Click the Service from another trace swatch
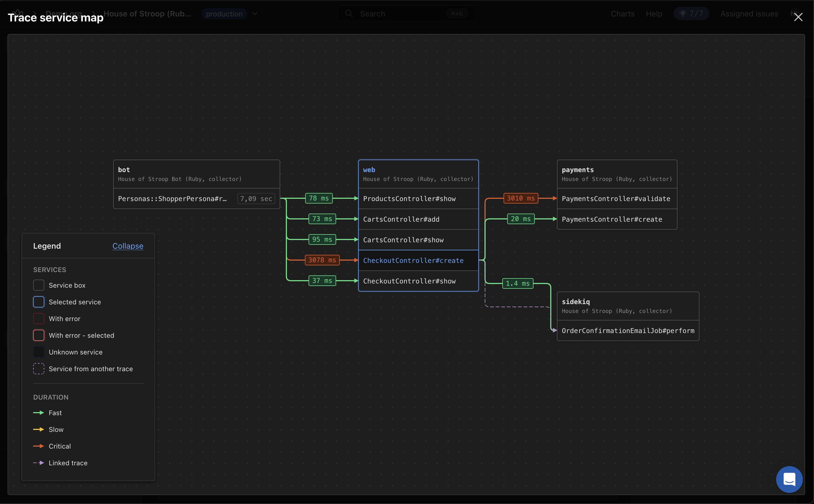The width and height of the screenshot is (814, 504). coord(39,369)
